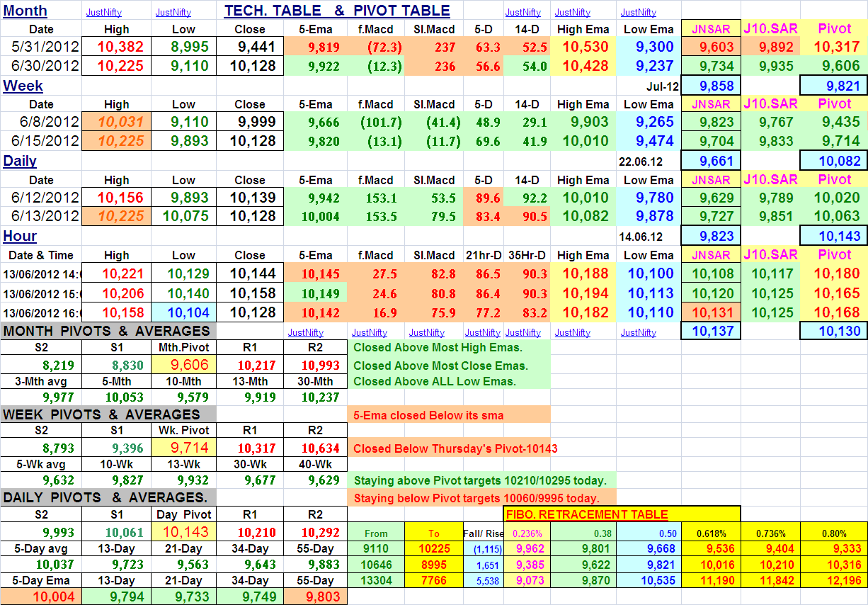Open the underlined Month section heading
This screenshot has width=868, height=605.
(25, 11)
